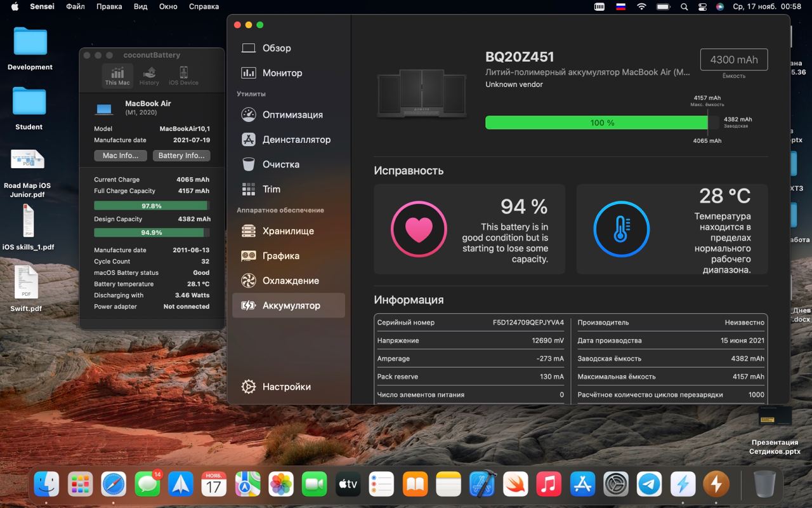Select Swift.pdf on desktop

point(27,289)
